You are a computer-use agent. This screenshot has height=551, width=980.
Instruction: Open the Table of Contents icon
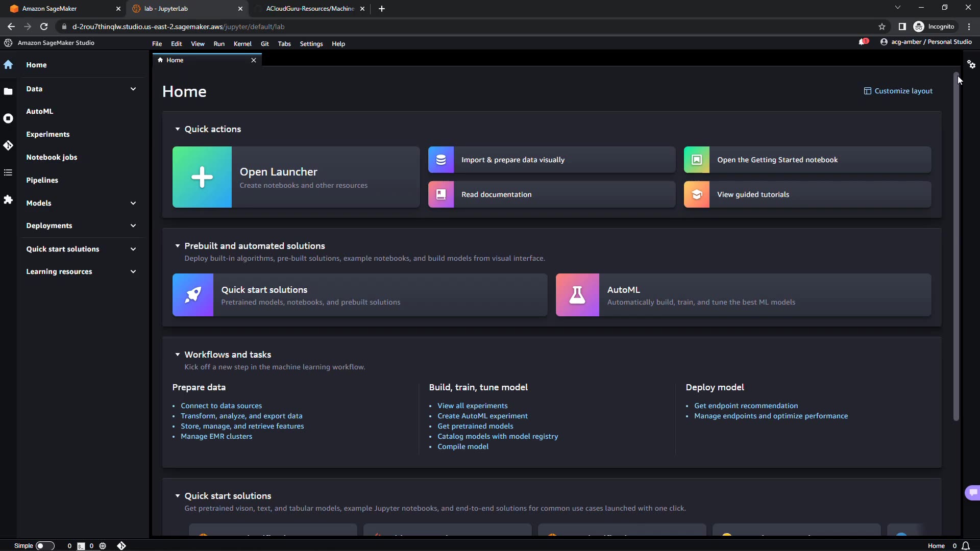(8, 172)
